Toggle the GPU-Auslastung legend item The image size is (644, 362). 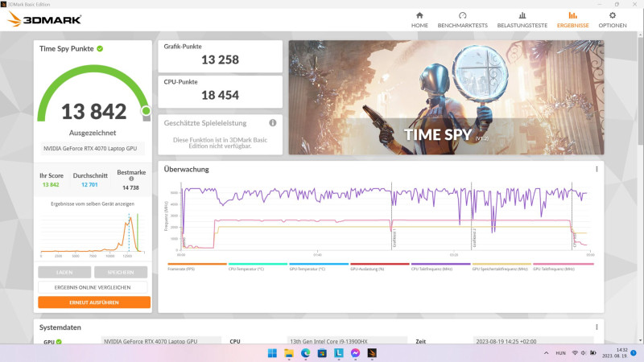coord(379,267)
